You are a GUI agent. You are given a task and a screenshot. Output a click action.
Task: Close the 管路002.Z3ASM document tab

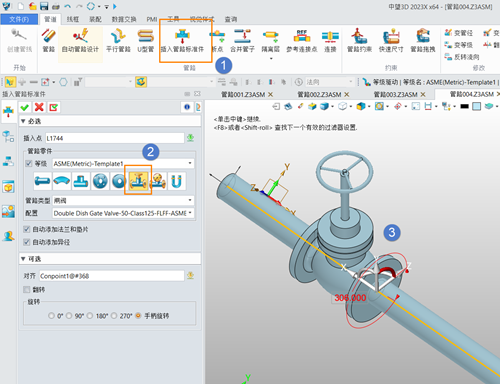tap(347, 95)
